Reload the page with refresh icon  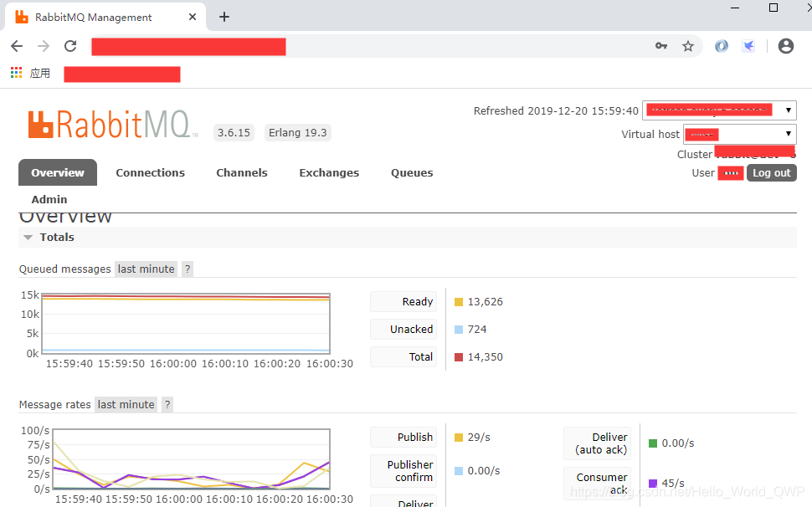[x=70, y=46]
